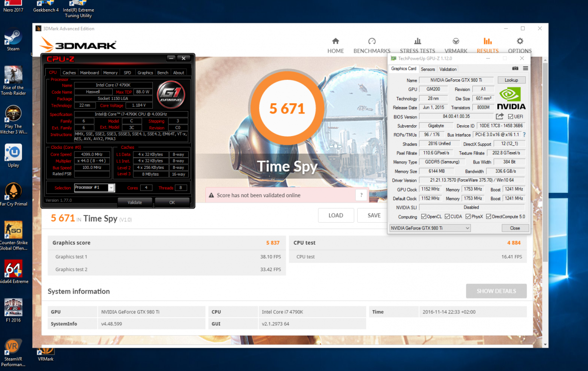Toggle the OpenCL checkbox in GPU-Z
588x371 pixels.
[424, 217]
